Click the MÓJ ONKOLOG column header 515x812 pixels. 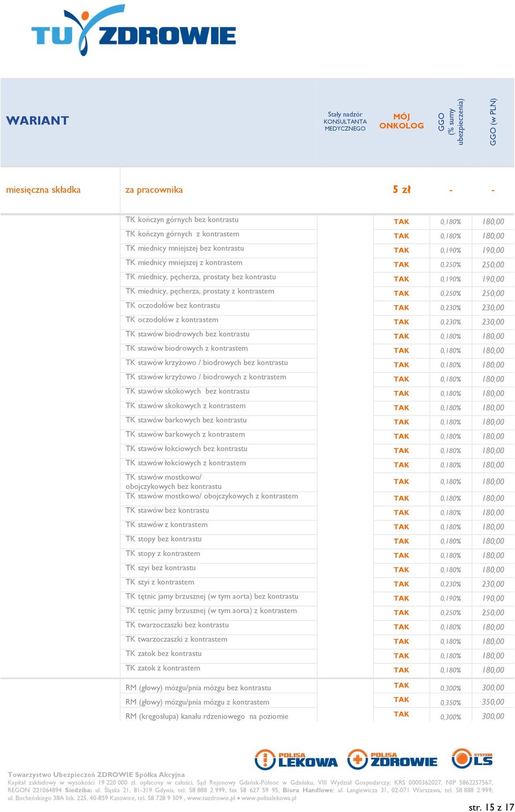(x=401, y=121)
